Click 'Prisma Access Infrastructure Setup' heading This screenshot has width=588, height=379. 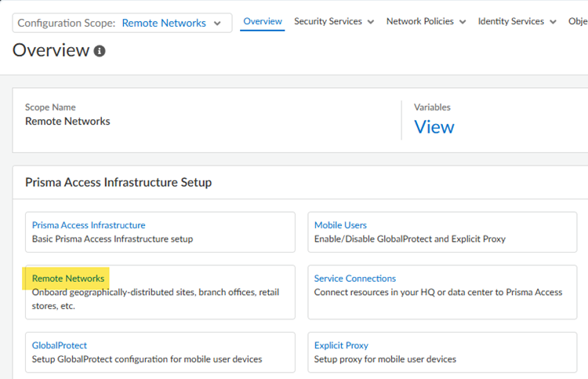coord(118,182)
